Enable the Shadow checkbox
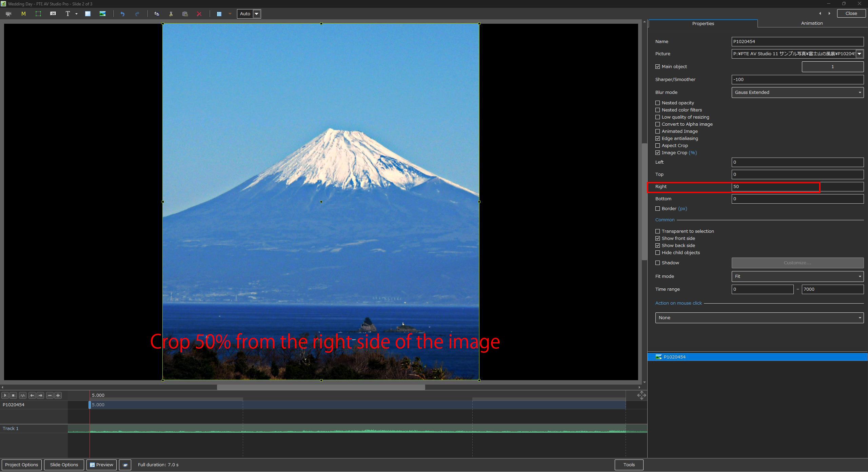The width and height of the screenshot is (868, 472). pyautogui.click(x=658, y=263)
